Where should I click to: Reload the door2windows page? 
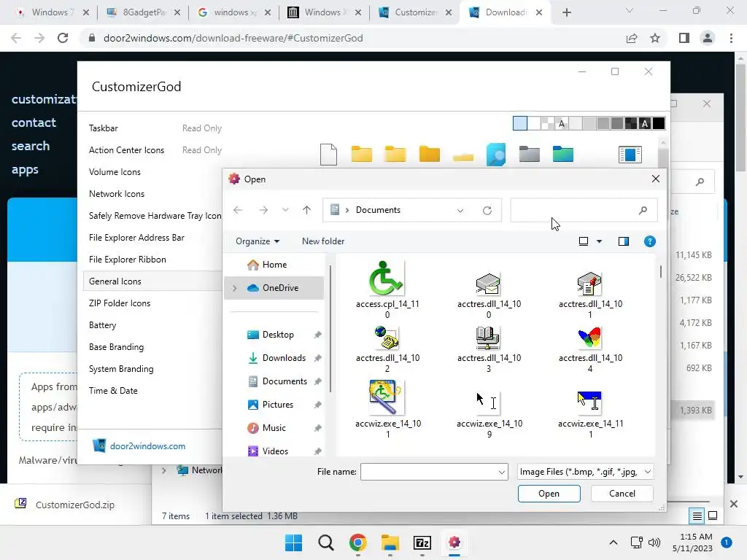point(63,38)
